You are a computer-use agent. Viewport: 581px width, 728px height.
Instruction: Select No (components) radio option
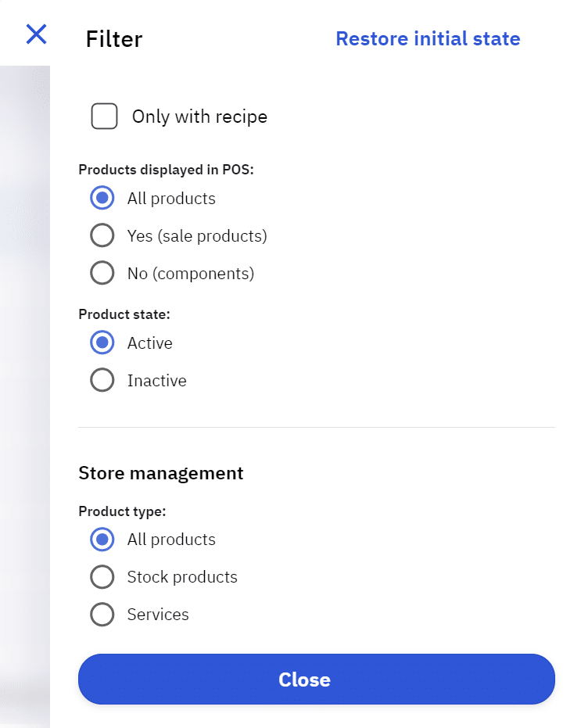point(102,274)
